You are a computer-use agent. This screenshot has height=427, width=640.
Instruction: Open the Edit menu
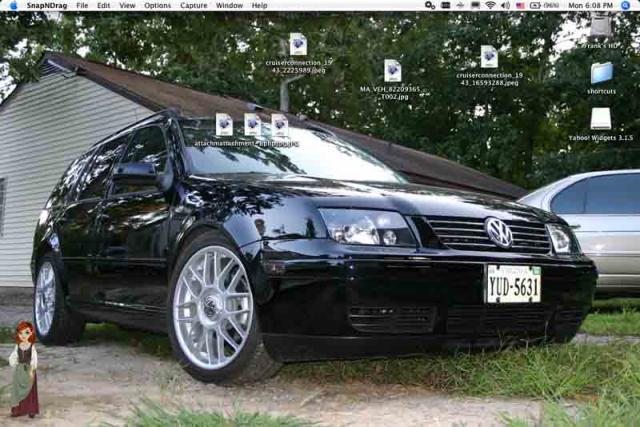(104, 5)
